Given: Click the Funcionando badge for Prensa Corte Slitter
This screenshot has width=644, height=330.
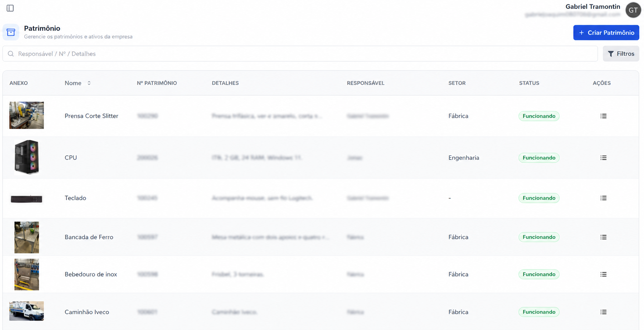Looking at the screenshot, I should pos(539,116).
